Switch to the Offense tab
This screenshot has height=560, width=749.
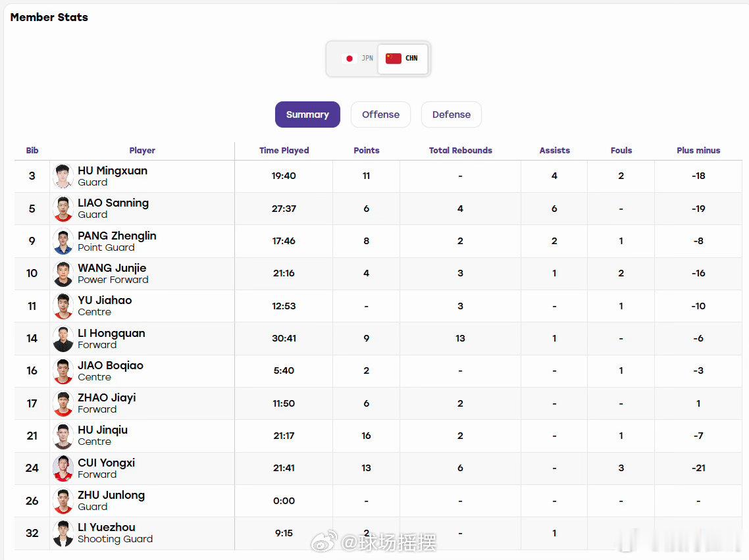pyautogui.click(x=380, y=115)
